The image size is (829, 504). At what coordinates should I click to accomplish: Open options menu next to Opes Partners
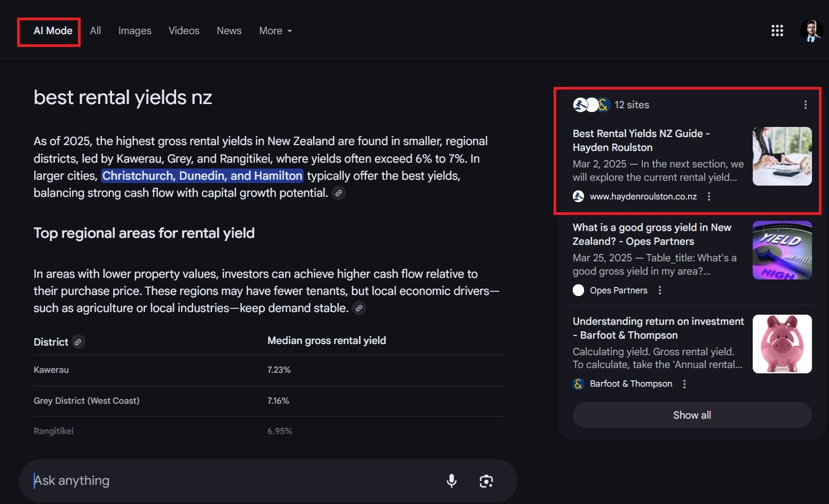click(x=660, y=291)
